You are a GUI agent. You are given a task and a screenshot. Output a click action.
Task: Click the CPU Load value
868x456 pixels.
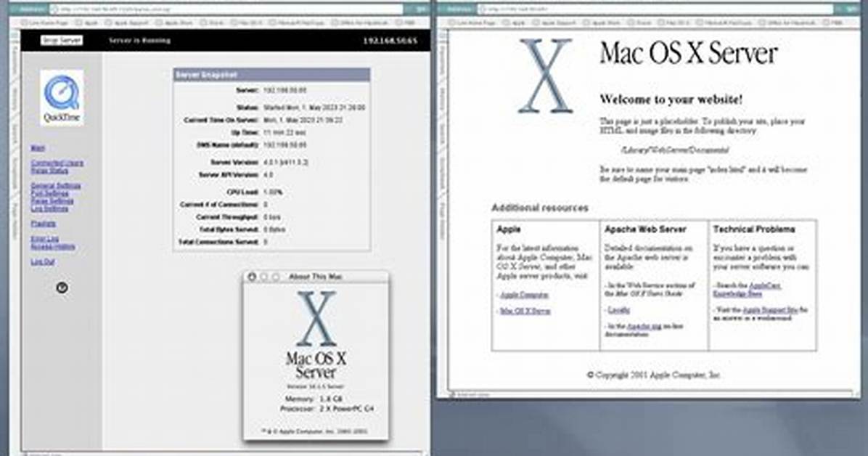tap(273, 192)
